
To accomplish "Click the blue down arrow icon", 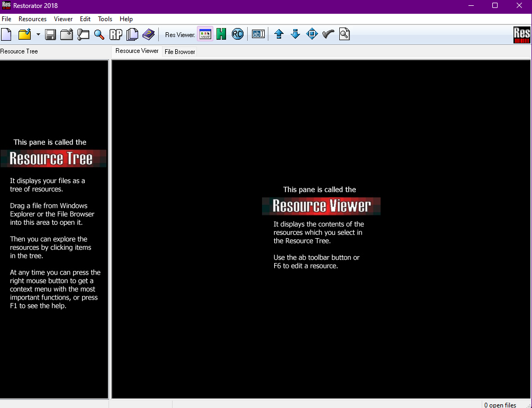I will (295, 34).
